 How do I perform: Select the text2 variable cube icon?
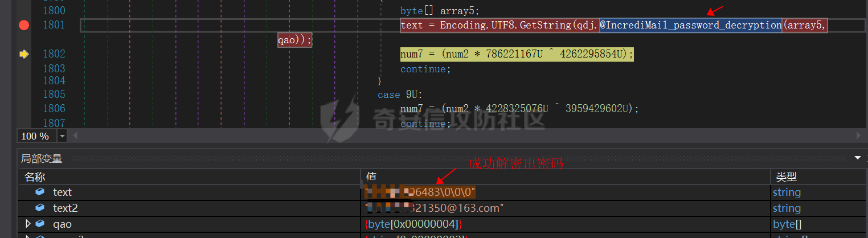coord(39,208)
